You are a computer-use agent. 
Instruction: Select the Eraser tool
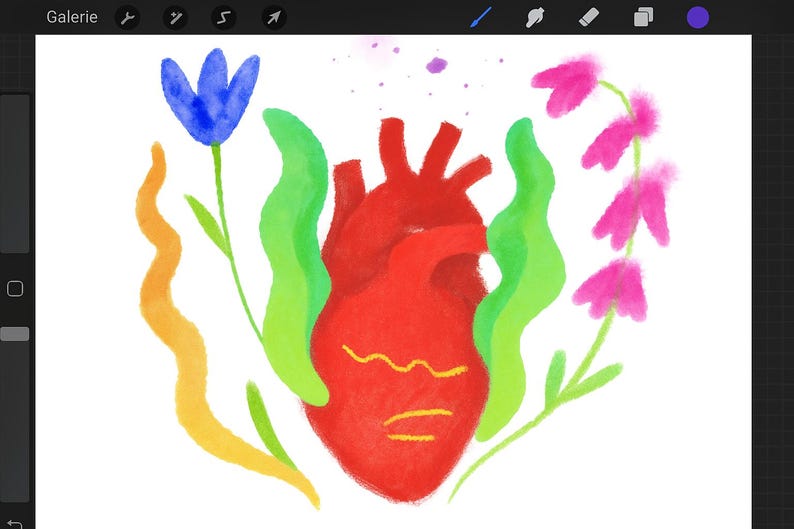point(589,18)
